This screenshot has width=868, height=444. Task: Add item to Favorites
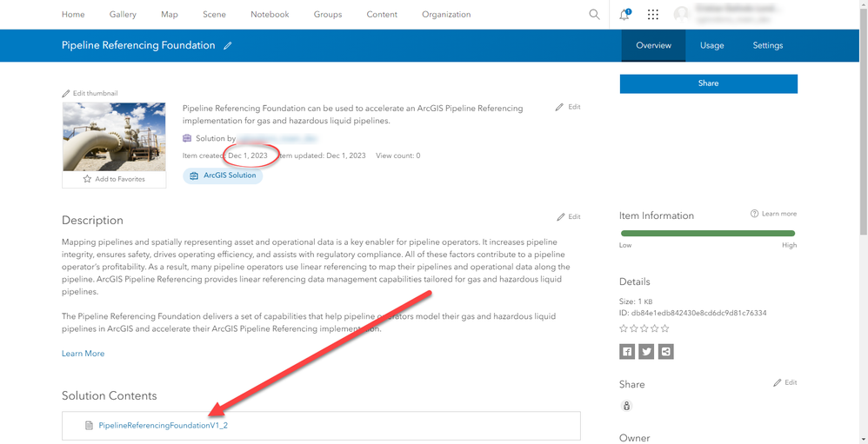coord(114,179)
